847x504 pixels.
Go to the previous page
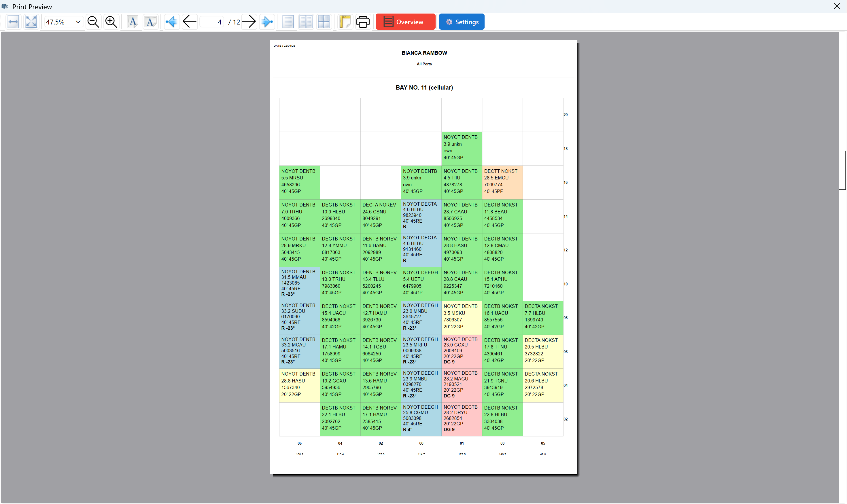coord(190,22)
